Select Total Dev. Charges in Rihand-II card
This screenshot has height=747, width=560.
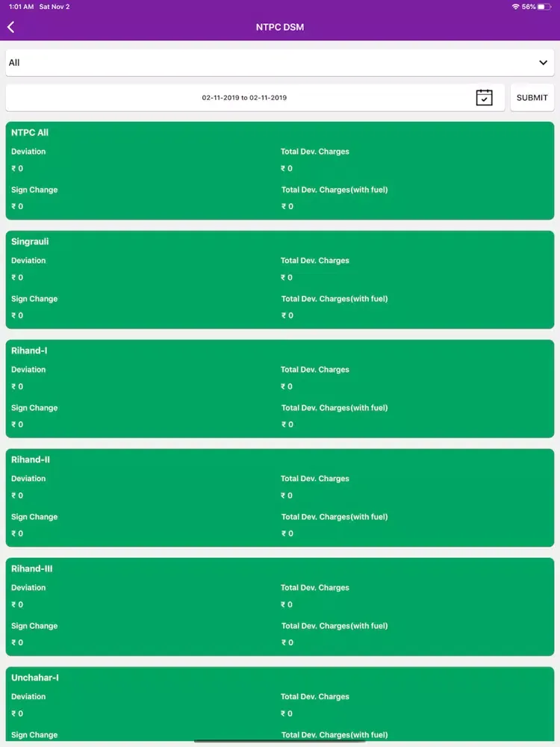pyautogui.click(x=315, y=479)
